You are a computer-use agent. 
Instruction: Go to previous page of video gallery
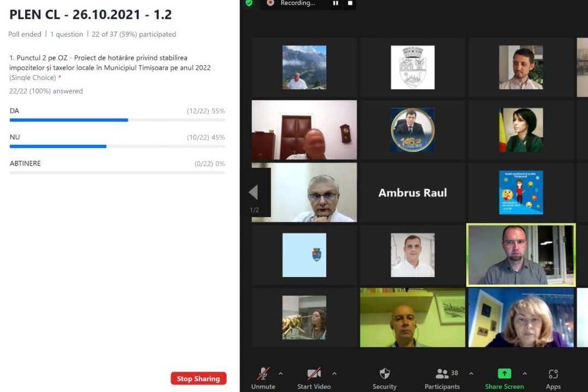(253, 192)
